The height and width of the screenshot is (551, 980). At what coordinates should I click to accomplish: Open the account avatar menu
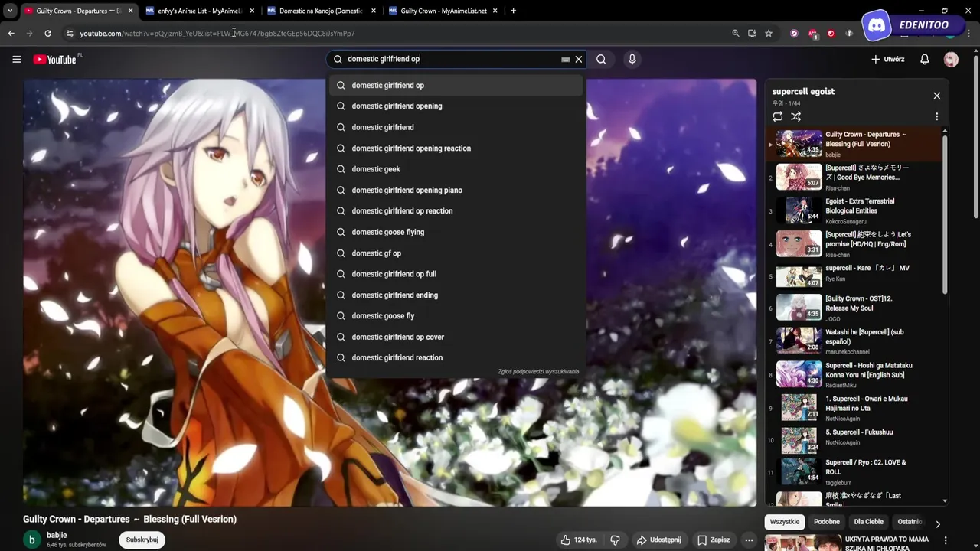(951, 59)
